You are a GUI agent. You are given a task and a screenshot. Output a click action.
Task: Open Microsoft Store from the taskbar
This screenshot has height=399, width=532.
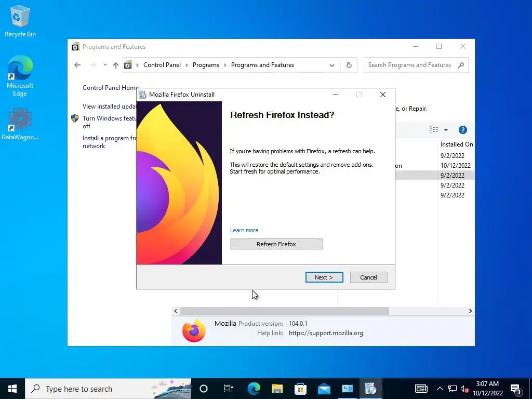(x=300, y=389)
